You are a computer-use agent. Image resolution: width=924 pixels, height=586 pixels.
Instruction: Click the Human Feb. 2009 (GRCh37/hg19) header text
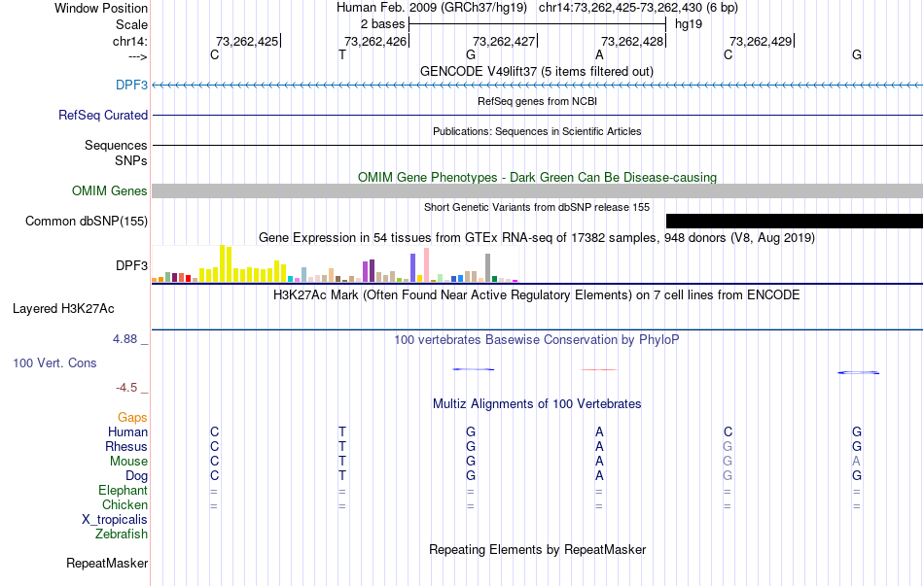(432, 8)
